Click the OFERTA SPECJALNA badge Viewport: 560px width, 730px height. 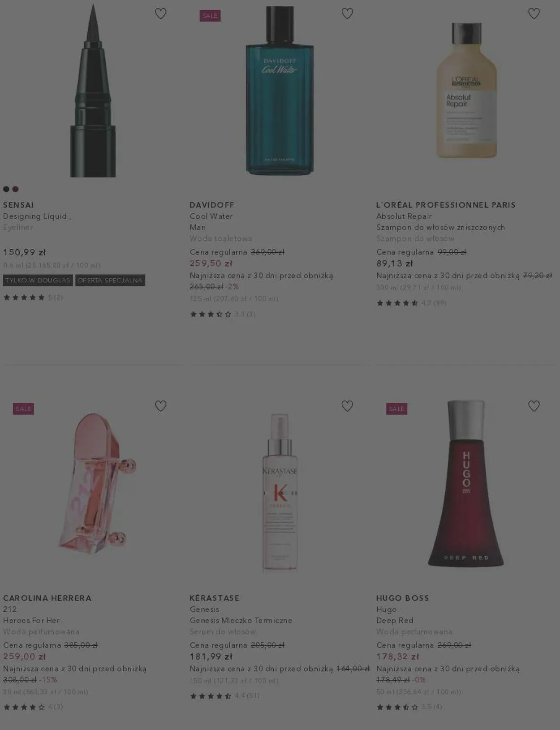pyautogui.click(x=110, y=281)
